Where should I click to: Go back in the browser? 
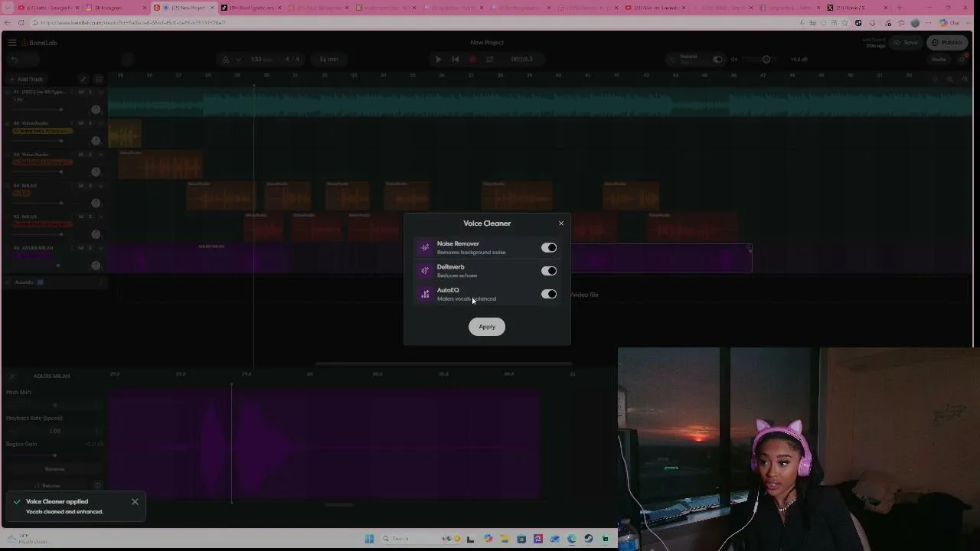pyautogui.click(x=8, y=23)
